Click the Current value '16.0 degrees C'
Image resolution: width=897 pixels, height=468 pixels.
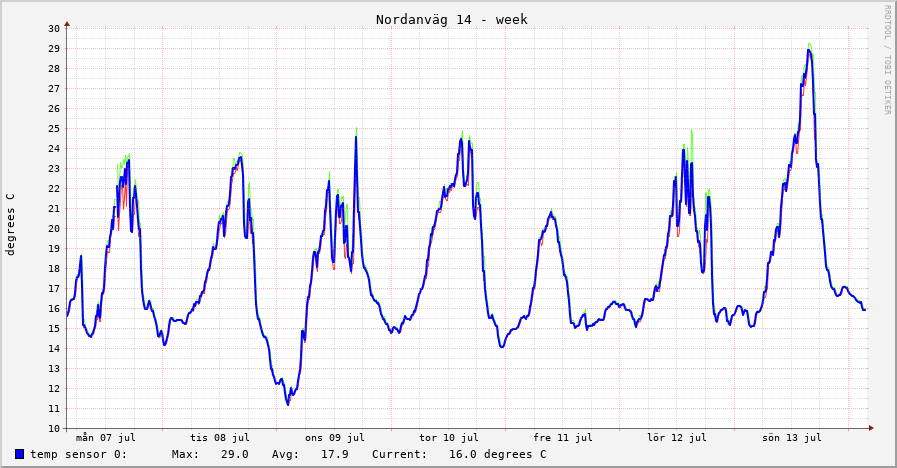point(497,454)
